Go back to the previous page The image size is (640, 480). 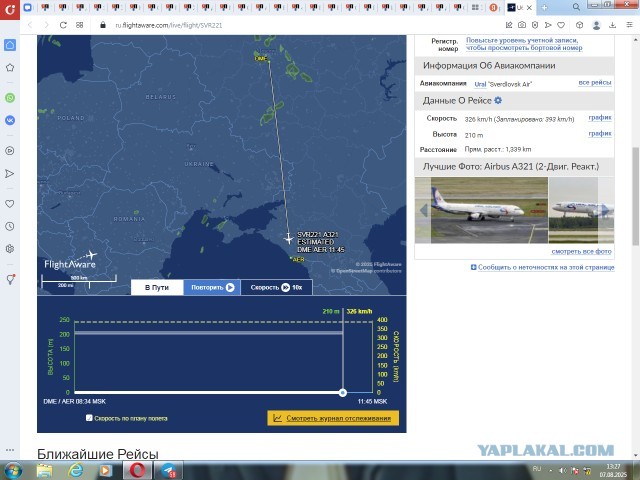click(x=30, y=25)
